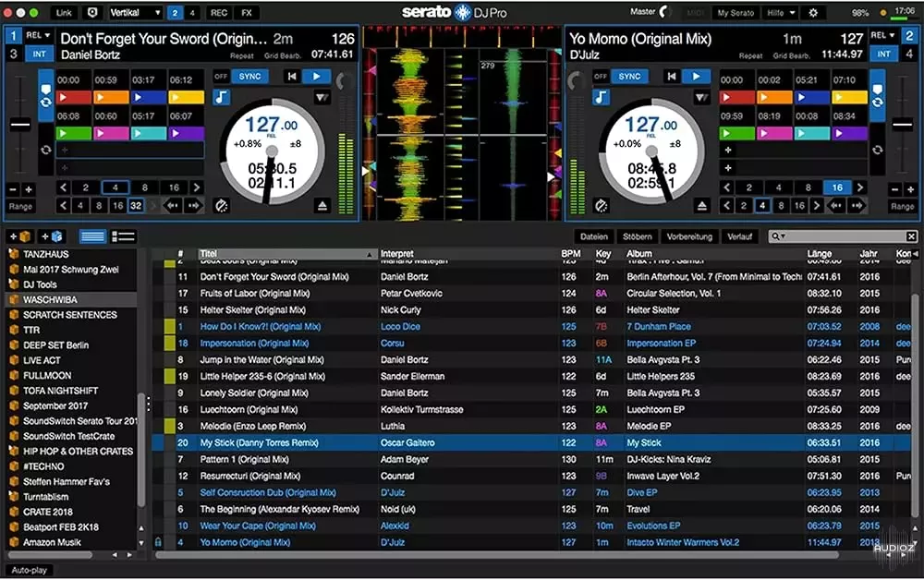Screen dimensions: 924x580
Task: Add new smart crate
Action: [x=51, y=236]
